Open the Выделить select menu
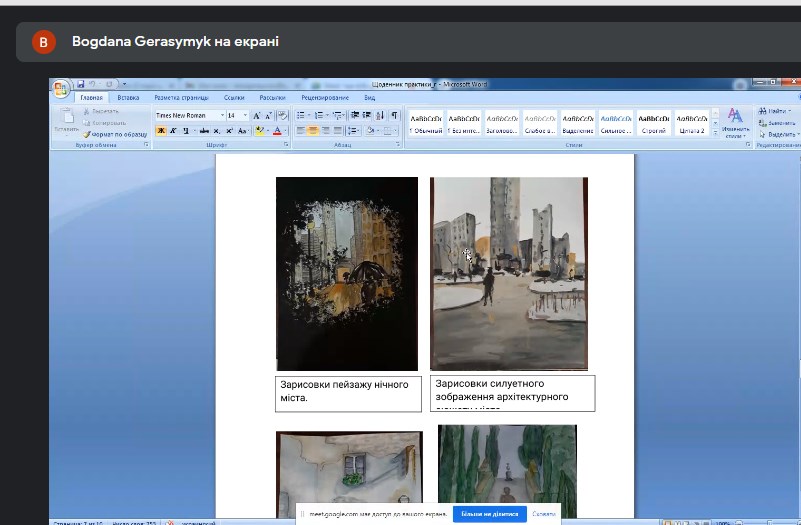This screenshot has width=801, height=525. (x=779, y=134)
